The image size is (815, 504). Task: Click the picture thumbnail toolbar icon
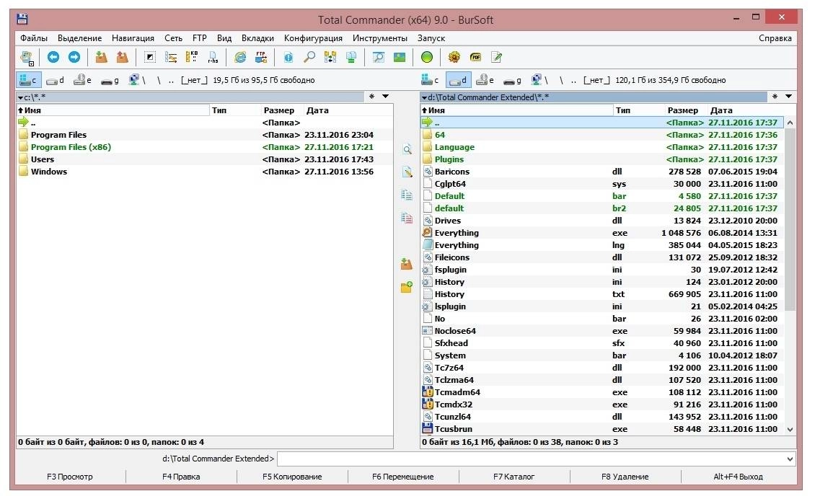pos(399,57)
